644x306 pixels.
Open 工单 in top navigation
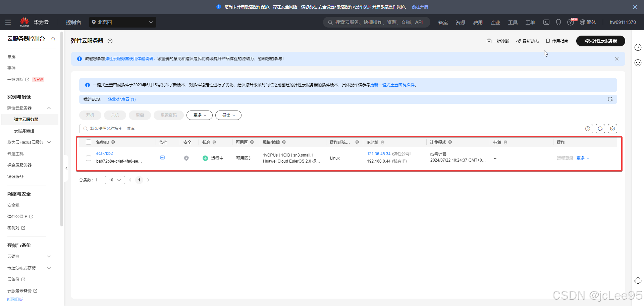click(530, 23)
